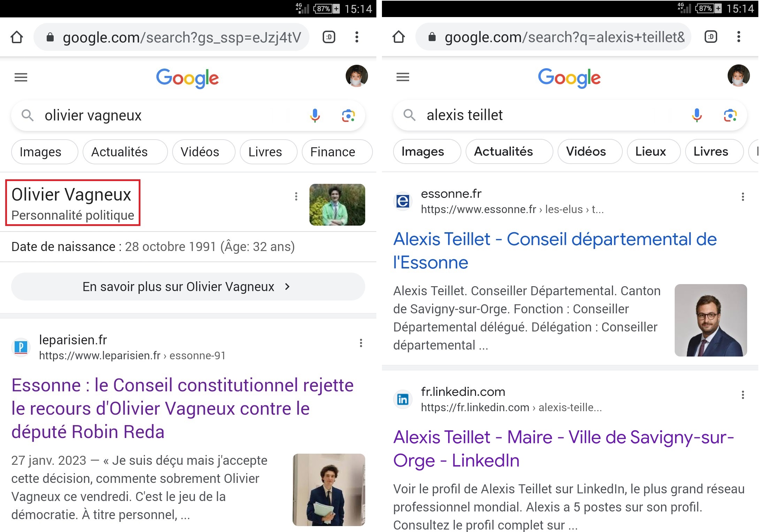Select the Finance filter chip
759x532 pixels.
point(333,152)
